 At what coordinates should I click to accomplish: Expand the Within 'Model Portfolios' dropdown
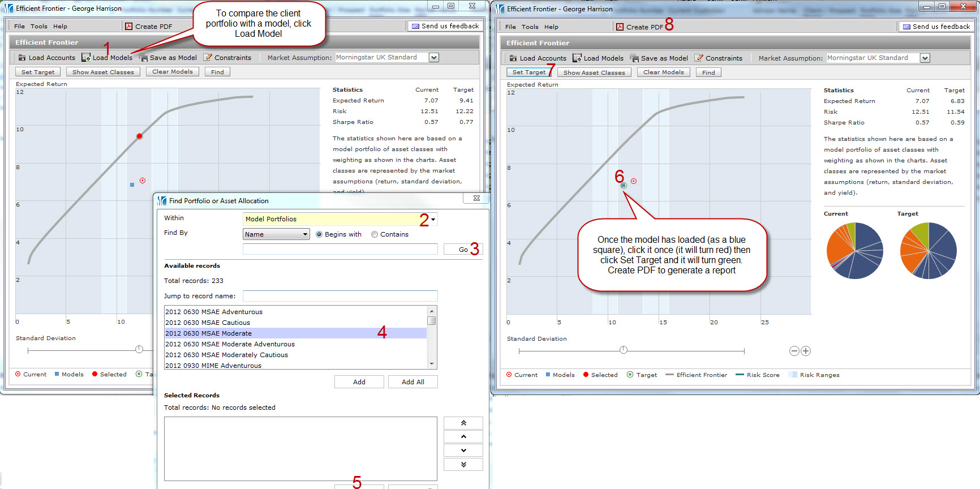[433, 220]
